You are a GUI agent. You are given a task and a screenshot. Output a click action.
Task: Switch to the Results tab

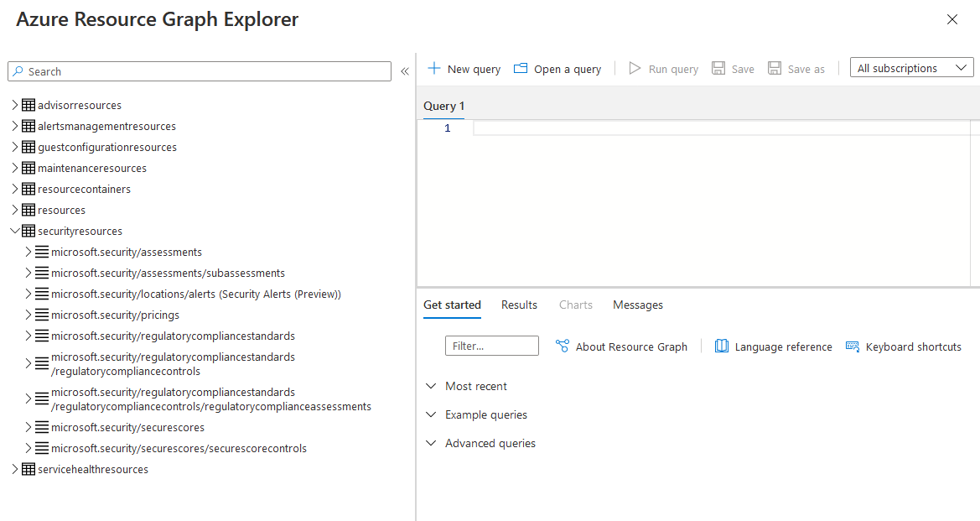click(x=518, y=305)
